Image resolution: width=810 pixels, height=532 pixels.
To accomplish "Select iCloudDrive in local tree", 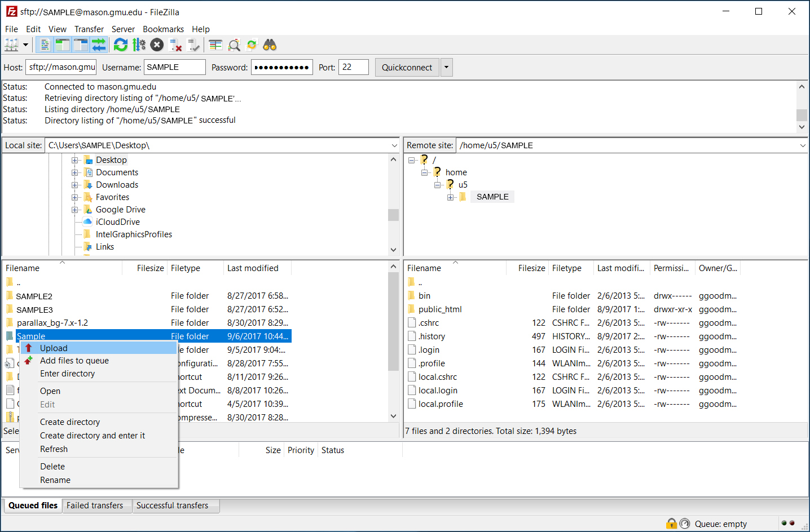I will (x=117, y=222).
